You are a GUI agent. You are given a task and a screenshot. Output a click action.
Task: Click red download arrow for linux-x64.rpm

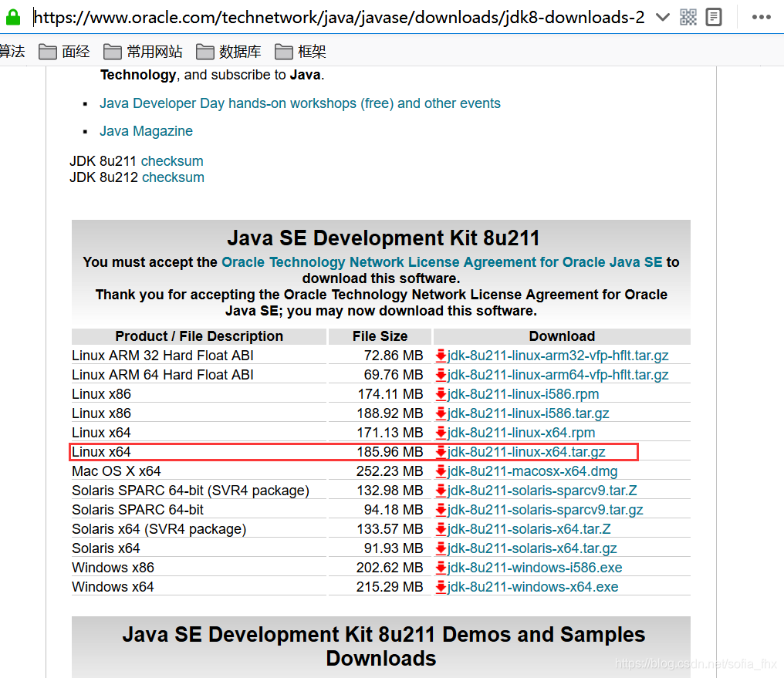441,433
